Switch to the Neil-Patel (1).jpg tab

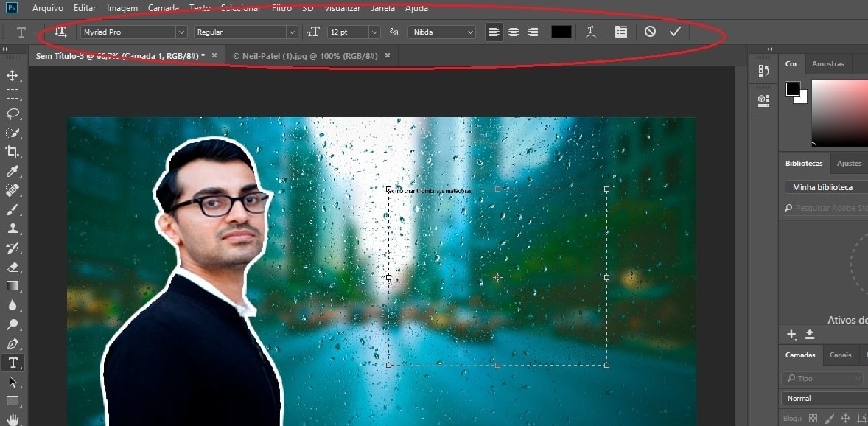pos(304,55)
